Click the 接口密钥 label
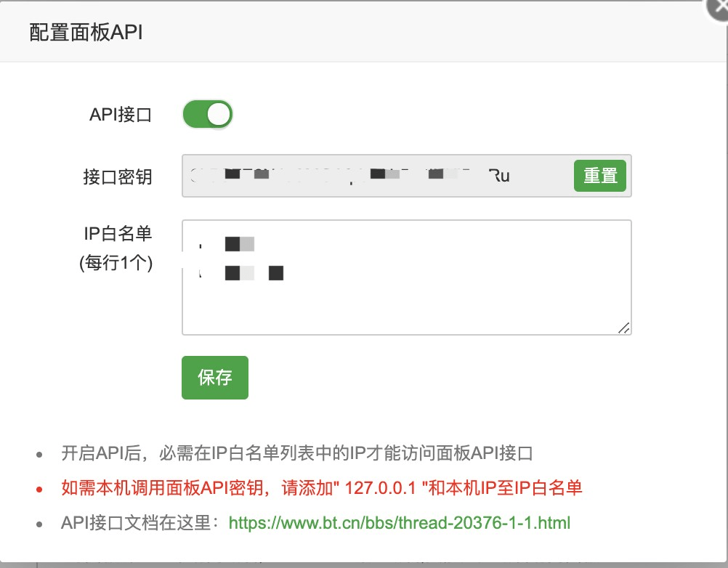728x568 pixels. [x=118, y=177]
